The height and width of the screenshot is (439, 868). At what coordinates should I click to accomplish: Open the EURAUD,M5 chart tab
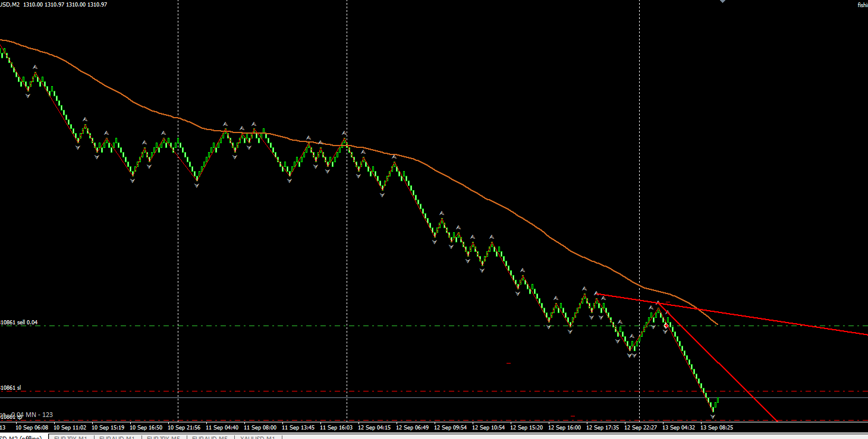point(210,438)
